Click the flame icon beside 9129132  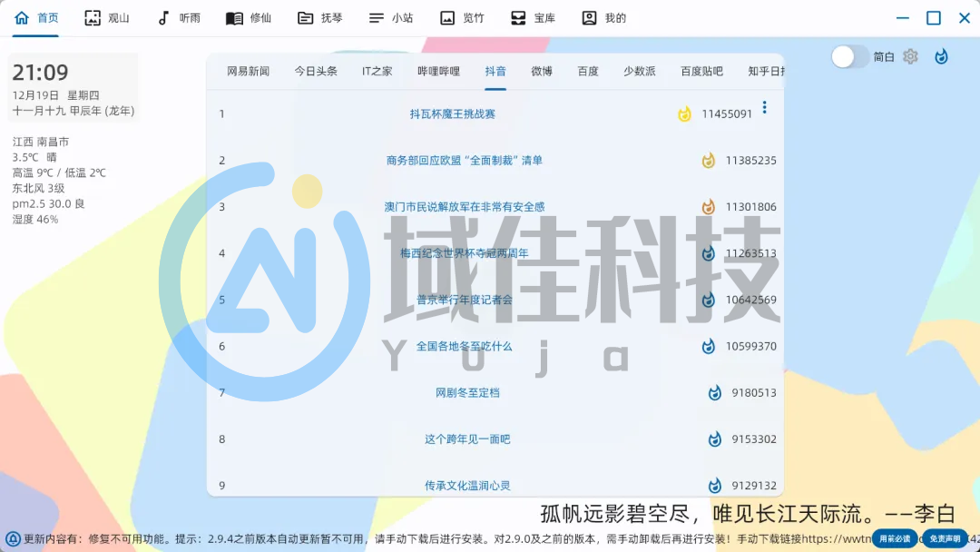pos(715,486)
